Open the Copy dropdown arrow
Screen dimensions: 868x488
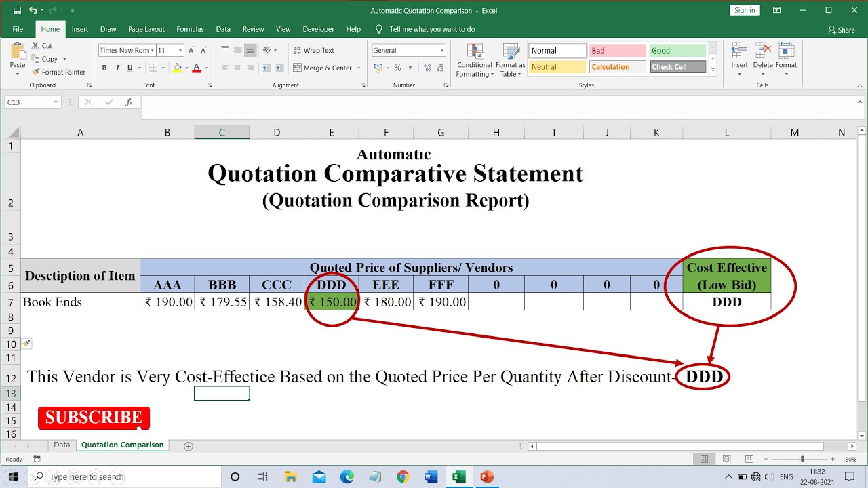pos(64,59)
